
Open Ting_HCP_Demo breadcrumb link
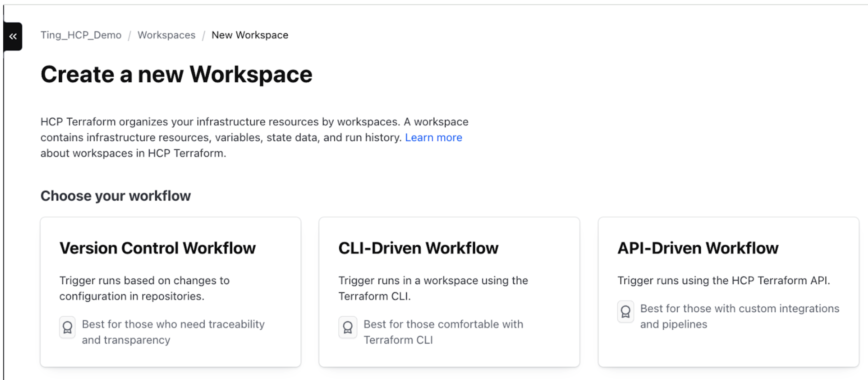click(81, 35)
